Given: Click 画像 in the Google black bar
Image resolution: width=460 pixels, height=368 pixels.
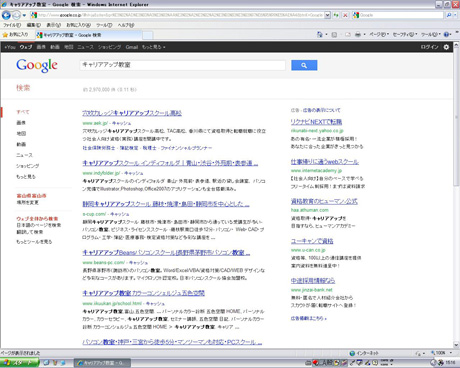Looking at the screenshot, I should [41, 47].
